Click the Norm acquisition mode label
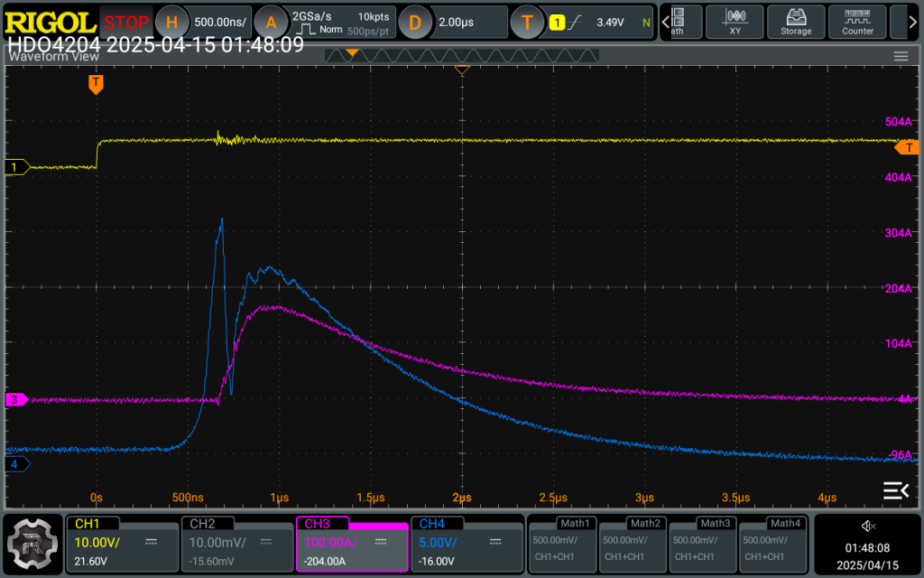 330,30
